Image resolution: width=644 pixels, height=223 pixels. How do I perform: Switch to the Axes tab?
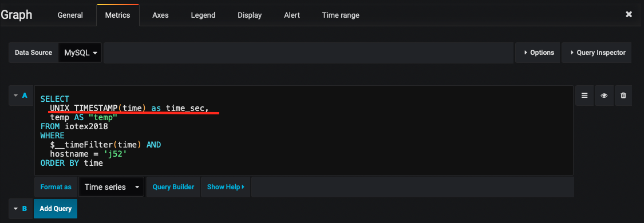point(161,15)
